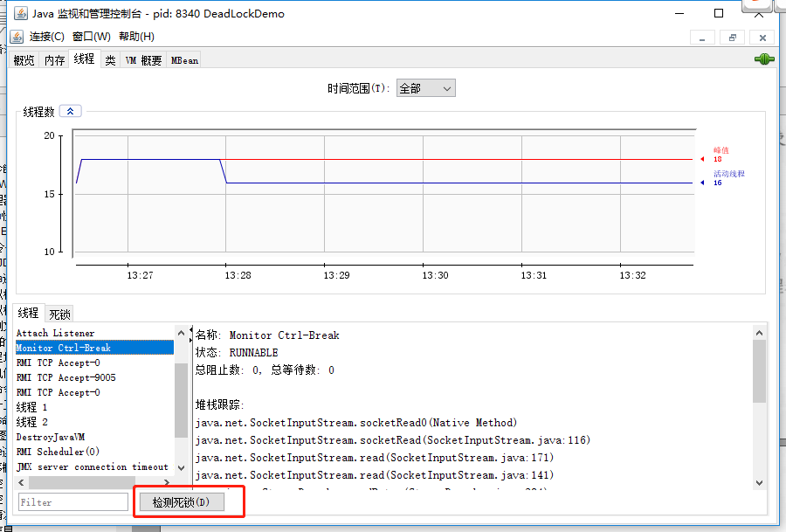
Task: Open the 帮助(H) menu
Action: (x=136, y=37)
